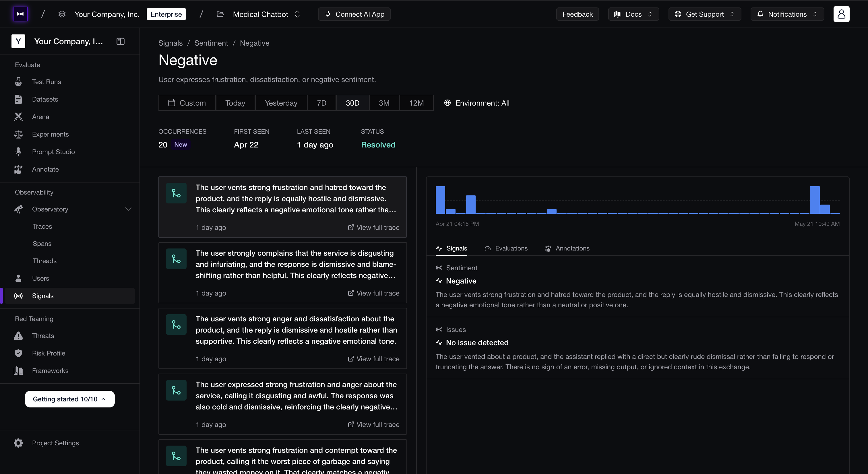
Task: Select 7D time range
Action: point(321,103)
